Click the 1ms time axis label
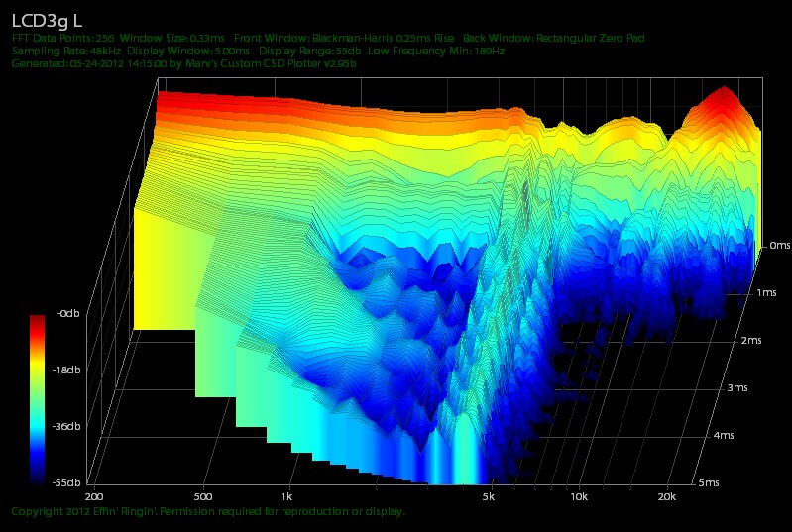This screenshot has height=532, width=792. [x=766, y=293]
